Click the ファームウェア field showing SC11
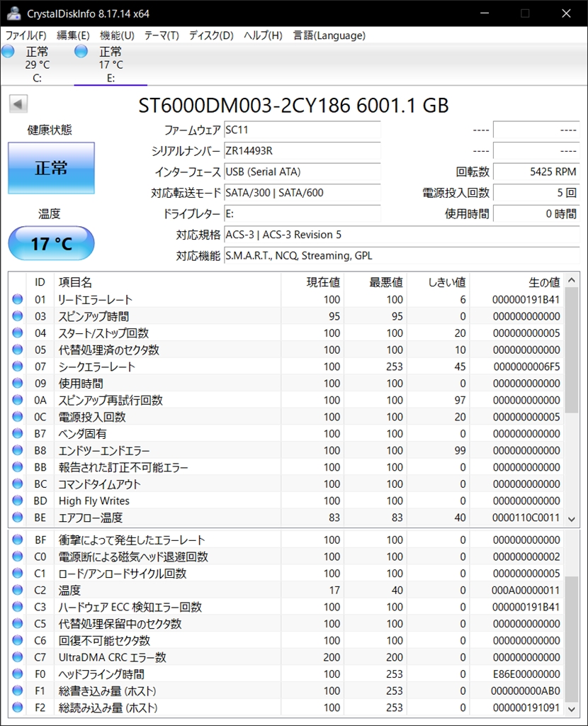The width and height of the screenshot is (588, 726). tap(302, 130)
